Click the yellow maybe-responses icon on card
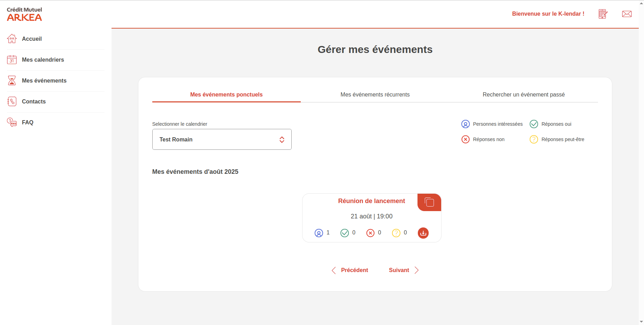This screenshot has width=644, height=325. [x=396, y=233]
